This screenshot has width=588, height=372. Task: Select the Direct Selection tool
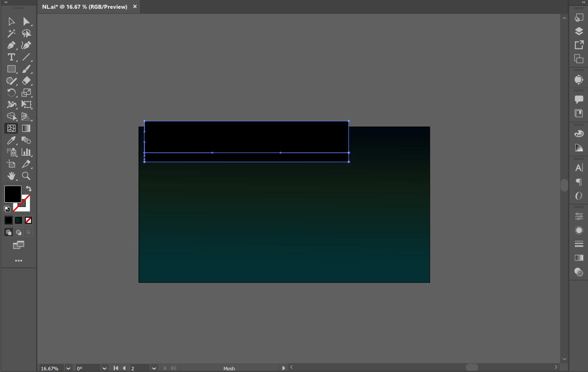pyautogui.click(x=26, y=21)
